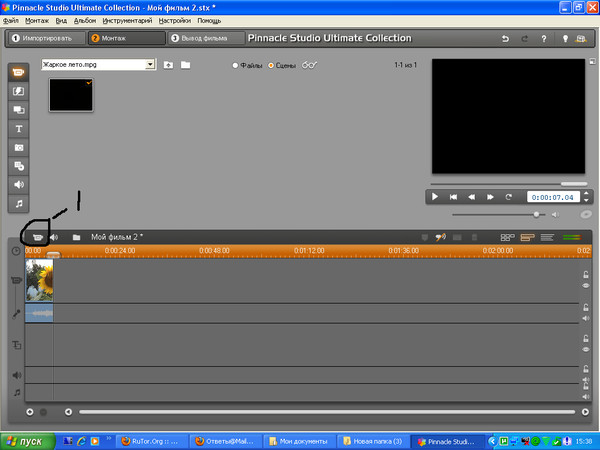Select the sunflower clip on timeline
Screen dimensions: 600x450
[39, 280]
